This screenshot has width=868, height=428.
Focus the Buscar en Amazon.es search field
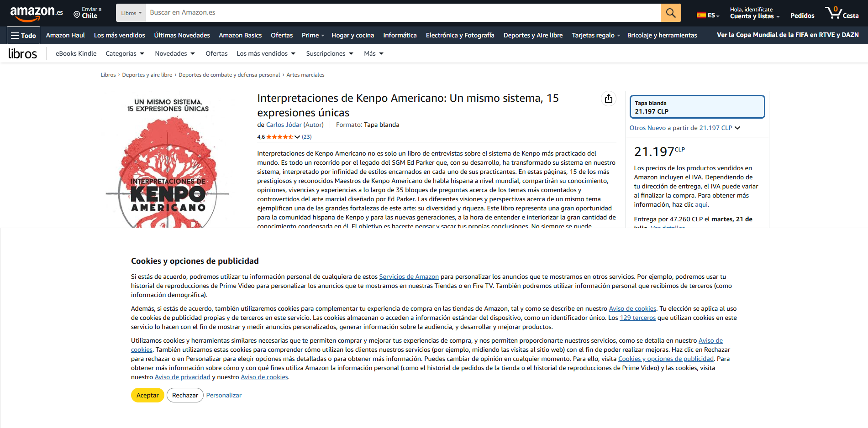(x=403, y=13)
